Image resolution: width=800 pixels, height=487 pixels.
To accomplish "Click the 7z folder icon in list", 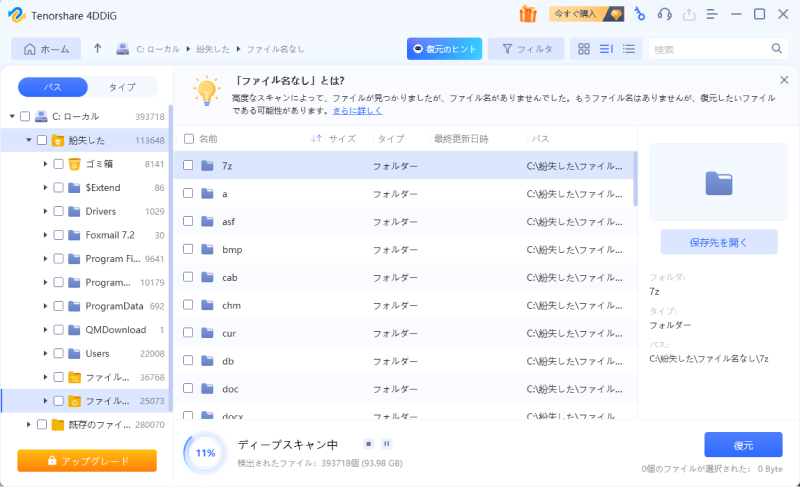I will pos(207,165).
